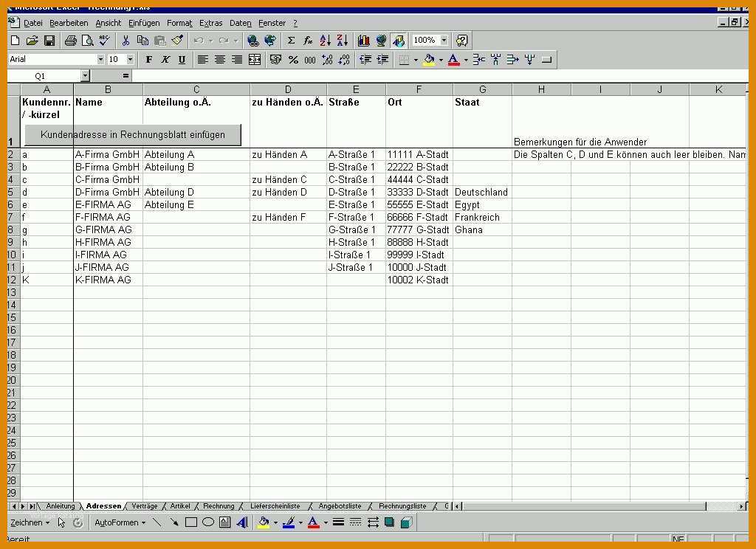Click the equals Edit Formula button
The height and width of the screenshot is (549, 756).
[126, 76]
